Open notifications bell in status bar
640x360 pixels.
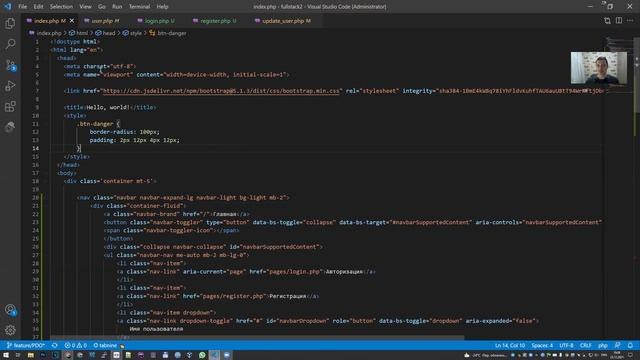[x=630, y=345]
